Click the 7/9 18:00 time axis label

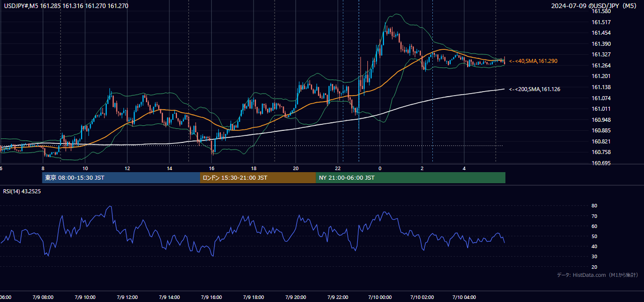click(254, 297)
